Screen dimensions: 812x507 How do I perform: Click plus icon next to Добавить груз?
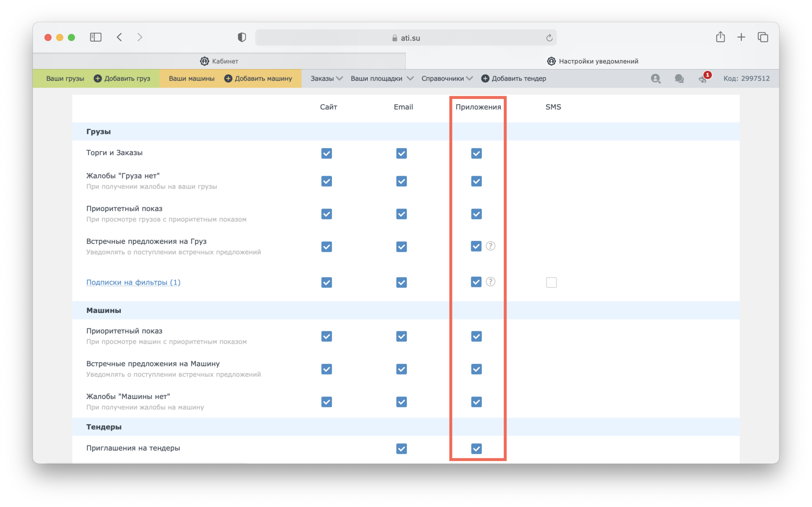tap(98, 78)
